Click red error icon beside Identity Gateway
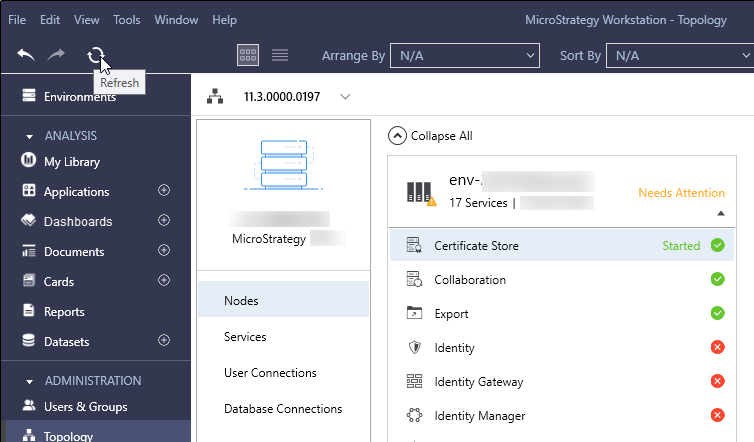The image size is (754, 442). [717, 382]
